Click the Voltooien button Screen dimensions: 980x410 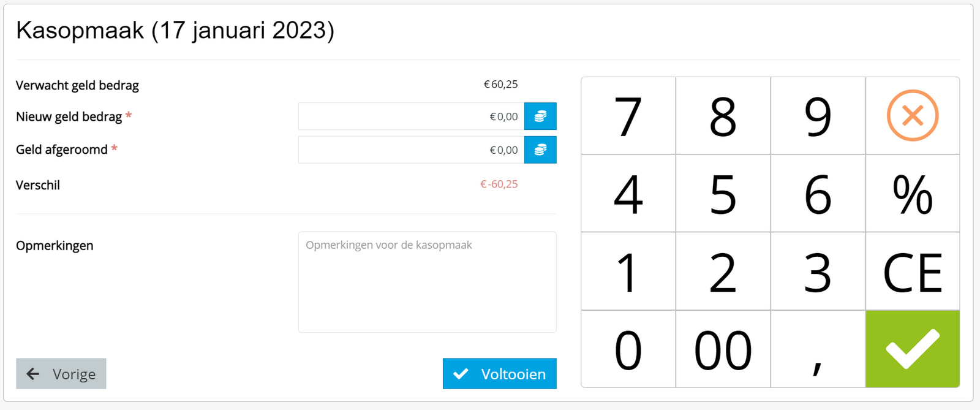(x=500, y=374)
